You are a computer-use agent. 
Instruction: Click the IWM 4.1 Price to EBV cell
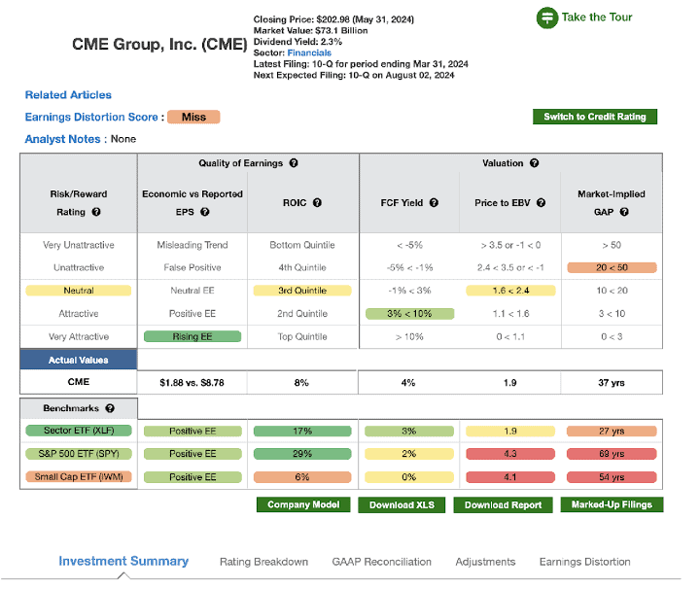tap(510, 477)
